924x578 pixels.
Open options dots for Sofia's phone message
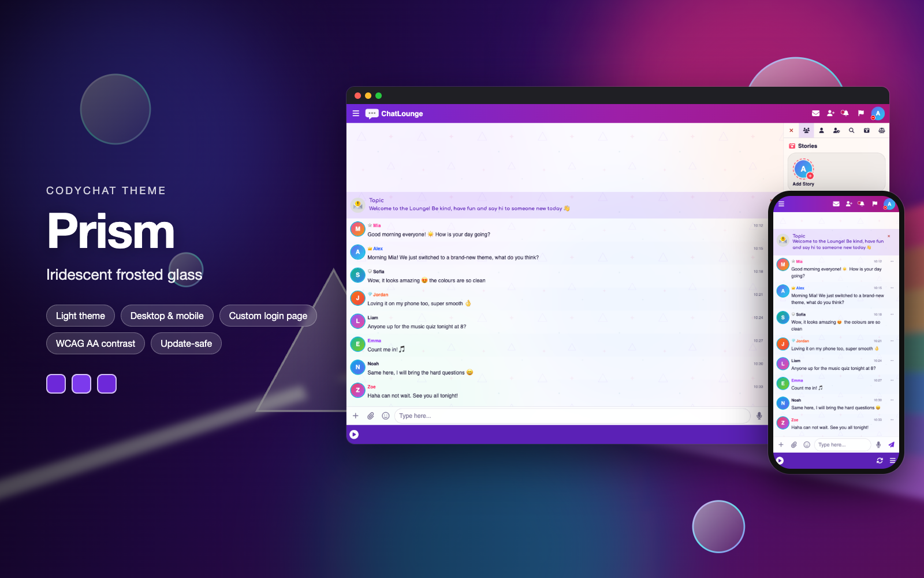coord(892,314)
